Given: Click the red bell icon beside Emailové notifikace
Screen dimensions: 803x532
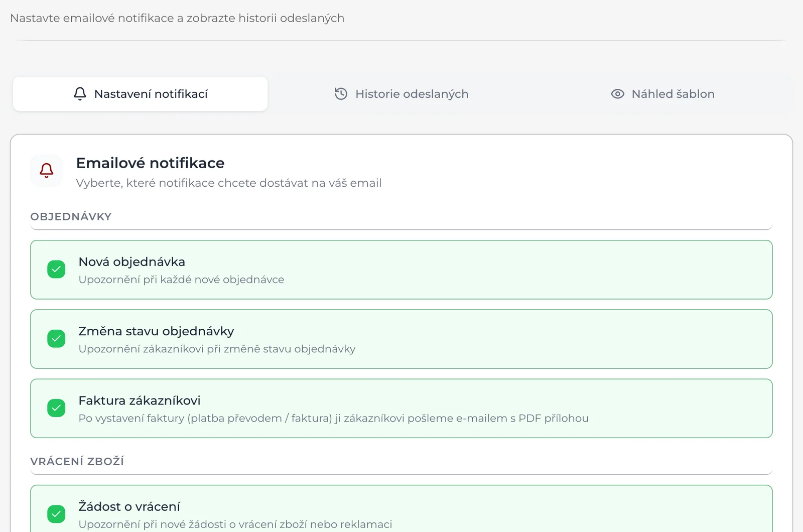Looking at the screenshot, I should (47, 171).
